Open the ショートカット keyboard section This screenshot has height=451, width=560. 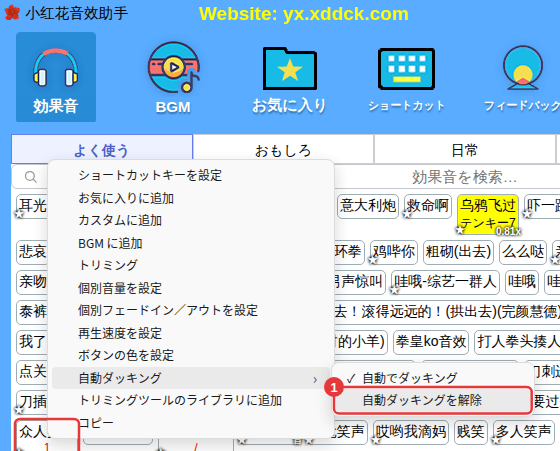tap(406, 79)
